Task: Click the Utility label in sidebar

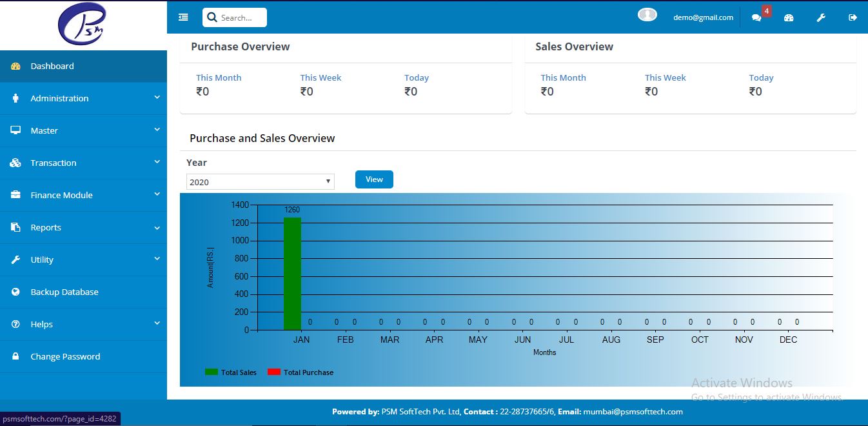Action: [x=42, y=259]
